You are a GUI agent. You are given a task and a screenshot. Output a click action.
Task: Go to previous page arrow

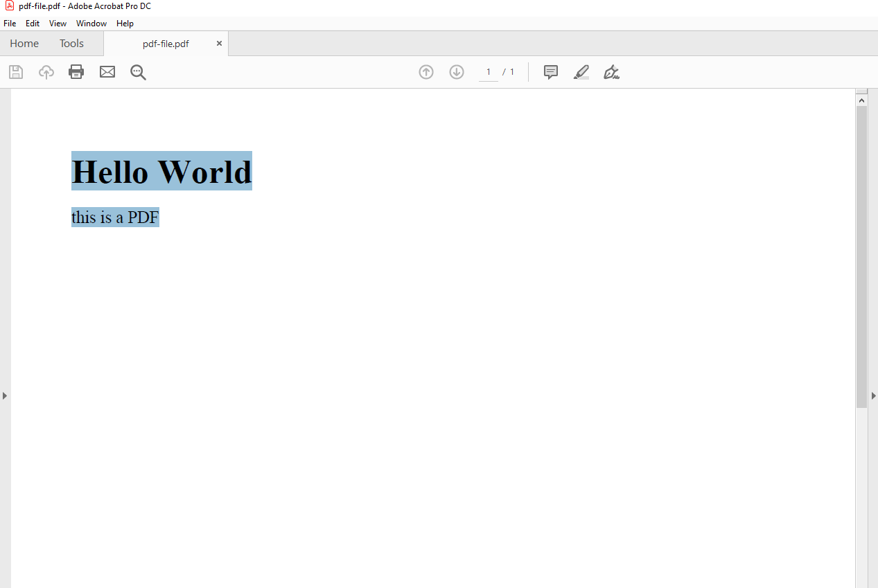tap(426, 72)
